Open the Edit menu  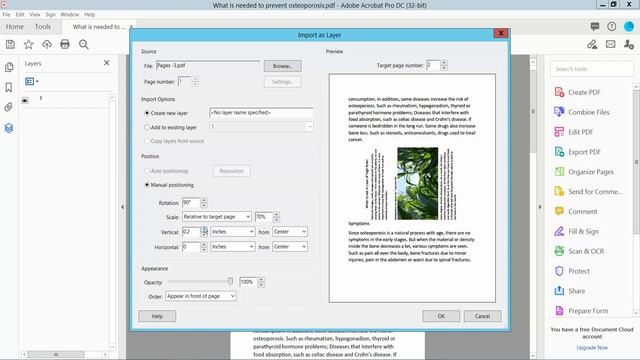point(20,14)
